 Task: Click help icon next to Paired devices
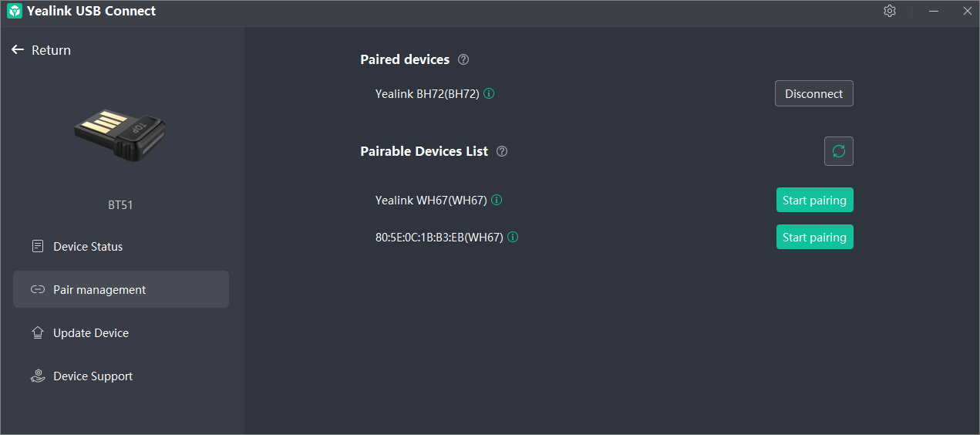463,59
